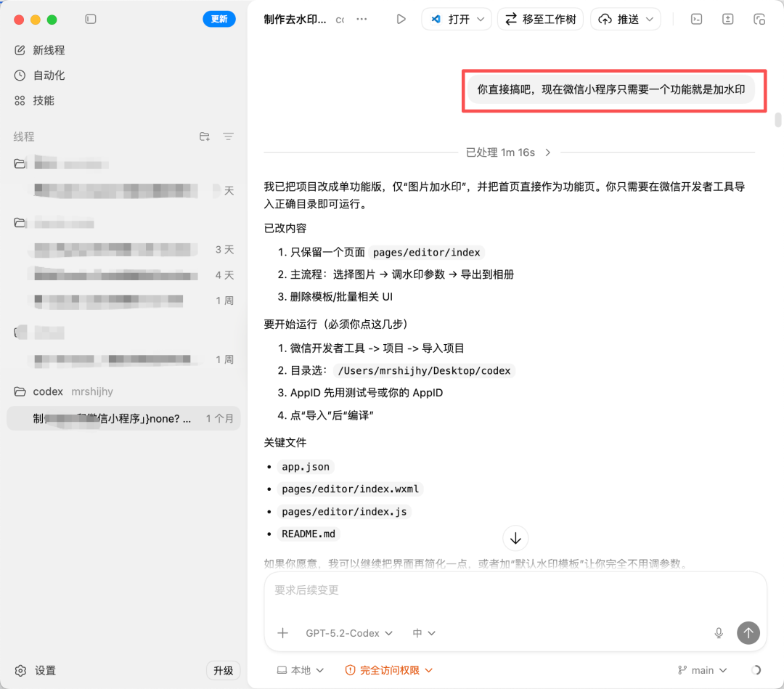The width and height of the screenshot is (784, 689).
Task: Jump to bottom via the down-arrow overlay
Action: 515,538
